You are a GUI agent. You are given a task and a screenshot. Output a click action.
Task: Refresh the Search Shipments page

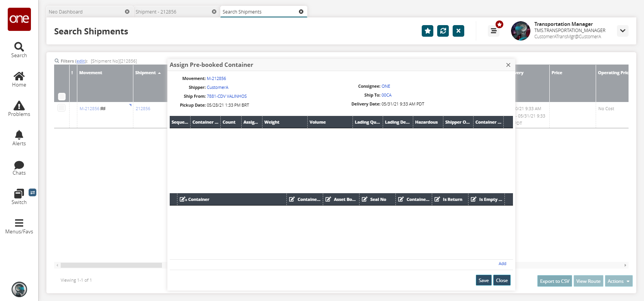pyautogui.click(x=443, y=31)
